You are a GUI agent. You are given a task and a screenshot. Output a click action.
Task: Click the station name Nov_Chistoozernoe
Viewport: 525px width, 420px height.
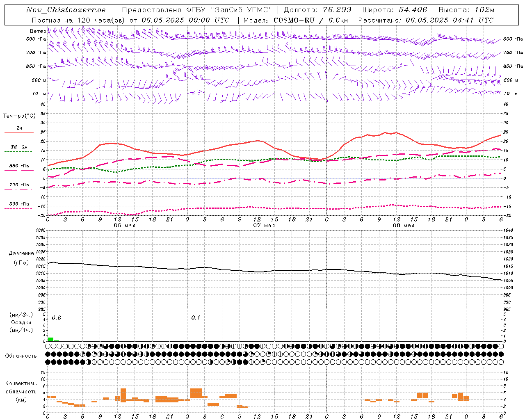(66, 10)
